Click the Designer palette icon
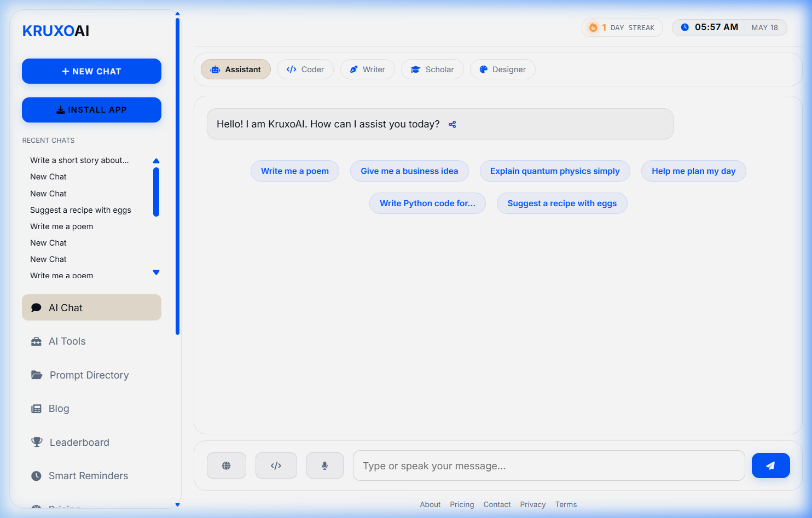Image resolution: width=812 pixels, height=518 pixels. [x=483, y=69]
